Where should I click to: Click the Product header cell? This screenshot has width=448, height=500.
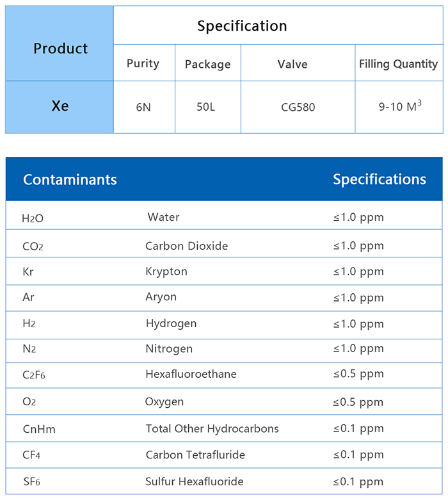click(60, 49)
